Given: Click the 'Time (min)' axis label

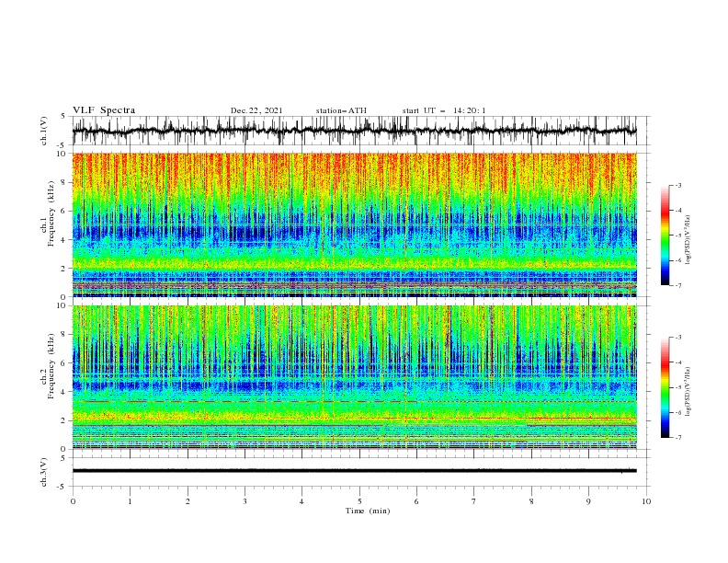Looking at the screenshot, I should point(368,511).
